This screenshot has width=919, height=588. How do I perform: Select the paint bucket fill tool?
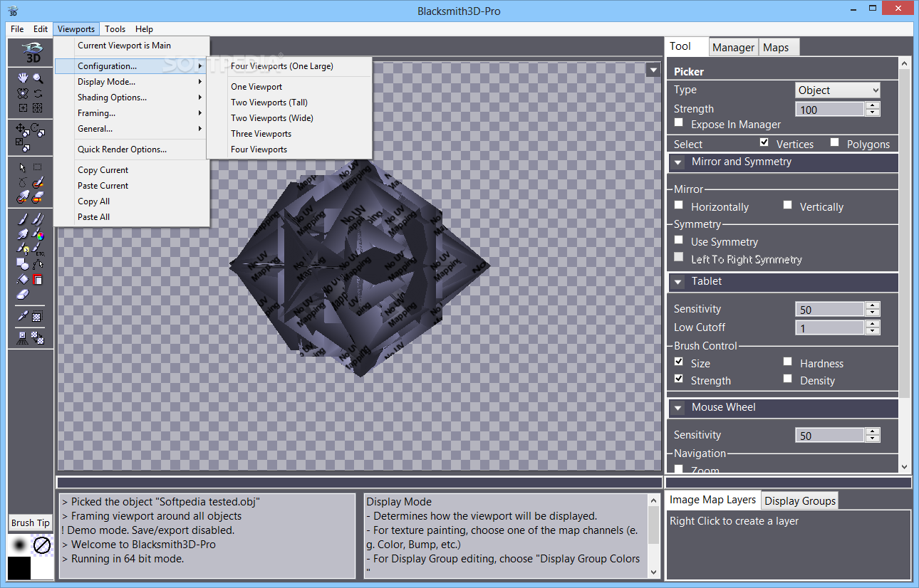tap(21, 278)
